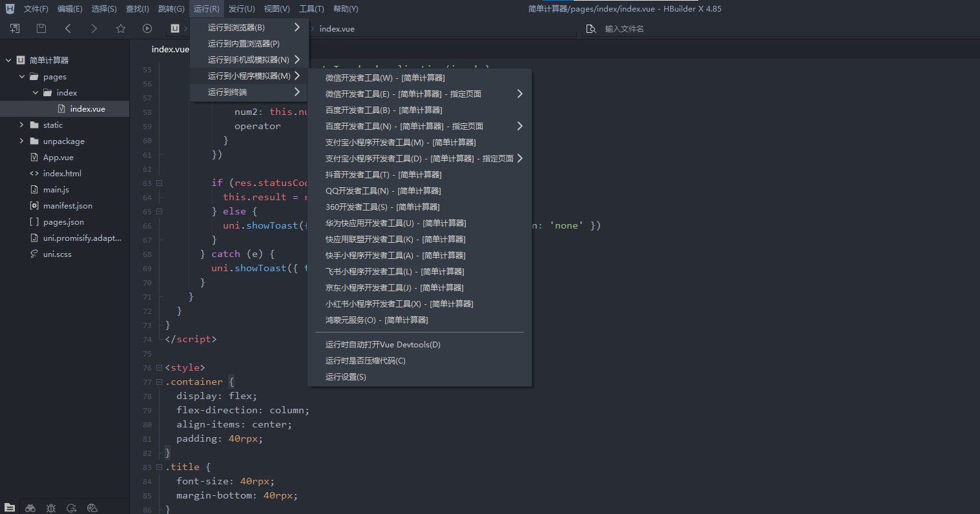Expand the static folder in tree
Image resolution: width=980 pixels, height=514 pixels.
[x=21, y=125]
